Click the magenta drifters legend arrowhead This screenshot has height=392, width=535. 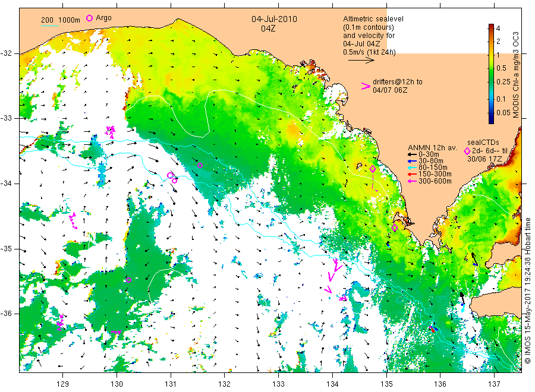pos(366,86)
